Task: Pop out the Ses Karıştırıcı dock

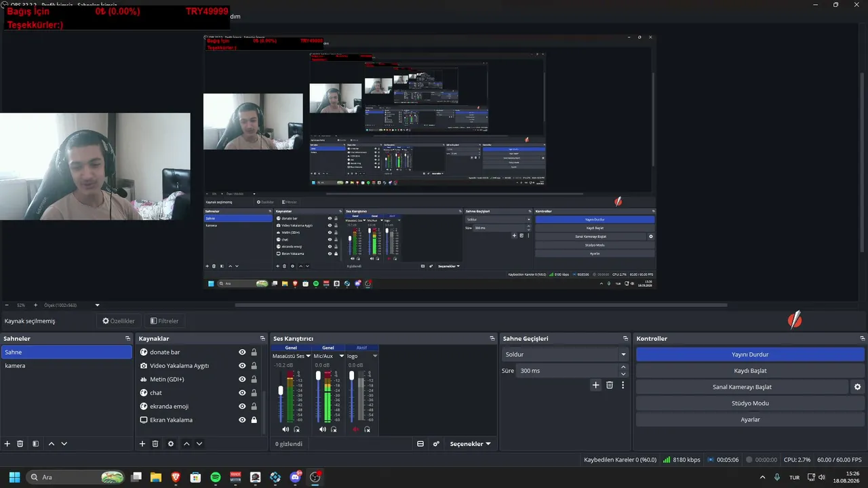Action: point(492,338)
